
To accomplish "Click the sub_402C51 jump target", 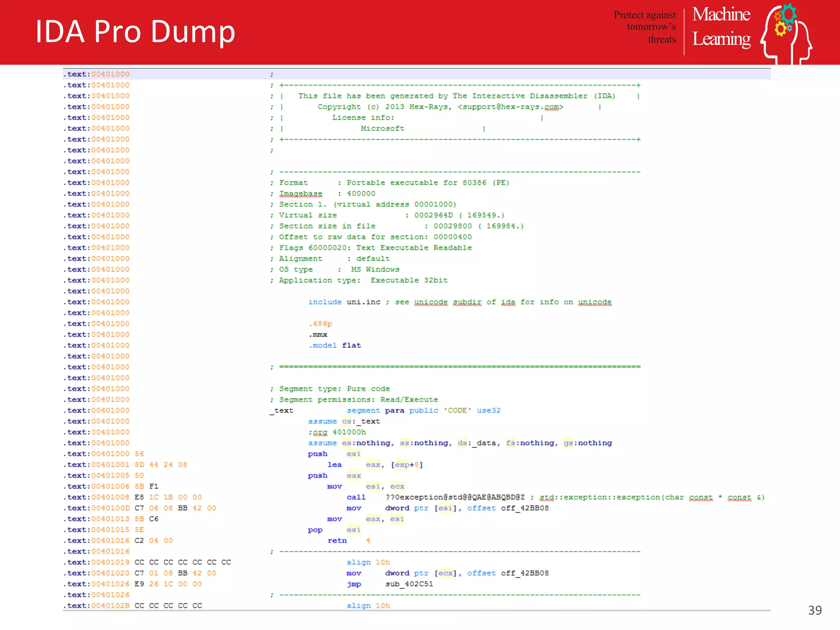I will [x=409, y=584].
